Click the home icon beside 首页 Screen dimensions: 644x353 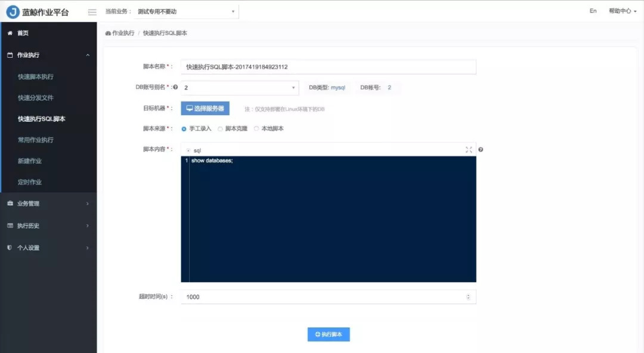(10, 33)
